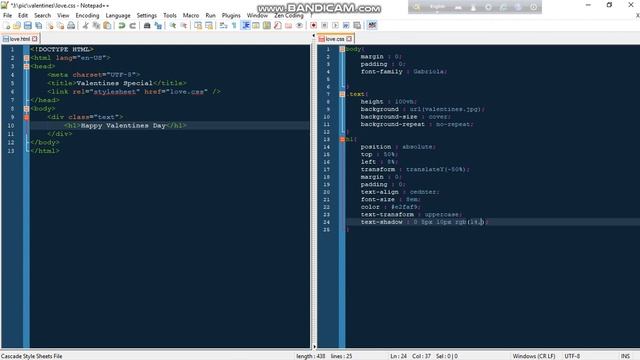Open the Macro menu
640x360 pixels.
click(191, 16)
